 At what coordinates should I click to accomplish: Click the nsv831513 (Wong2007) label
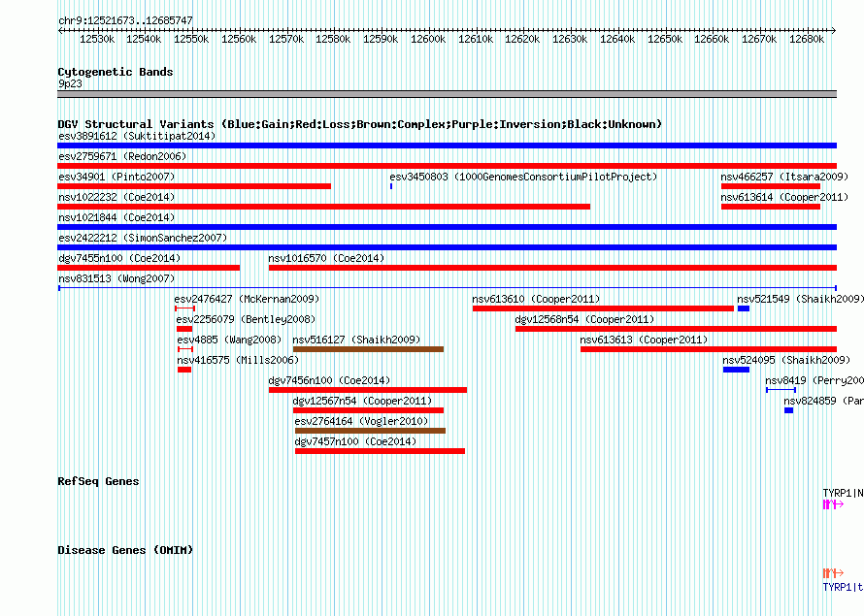(x=116, y=278)
